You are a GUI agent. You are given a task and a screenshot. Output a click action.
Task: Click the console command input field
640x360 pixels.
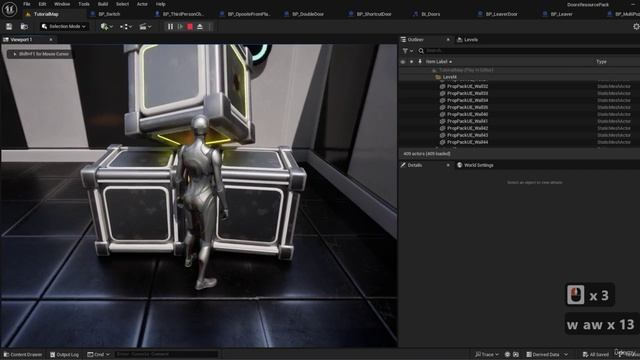[167, 354]
